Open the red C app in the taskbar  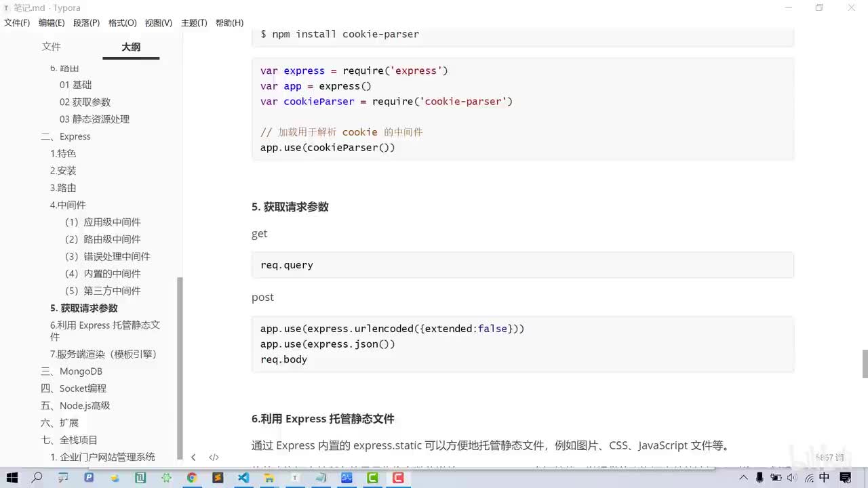398,478
